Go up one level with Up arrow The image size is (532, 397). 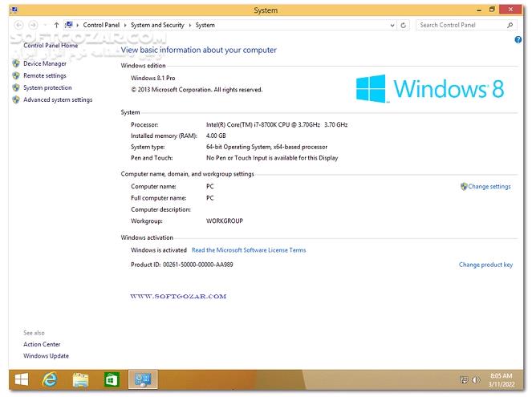point(56,25)
